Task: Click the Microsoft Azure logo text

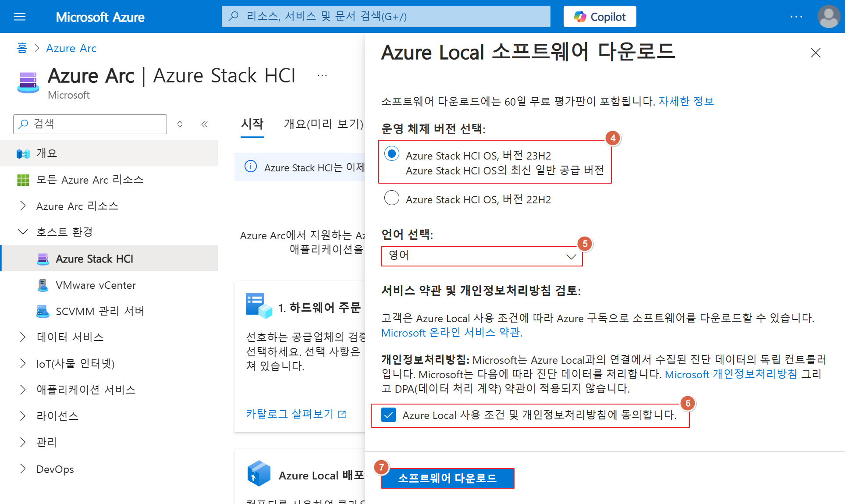Action: coord(100,17)
